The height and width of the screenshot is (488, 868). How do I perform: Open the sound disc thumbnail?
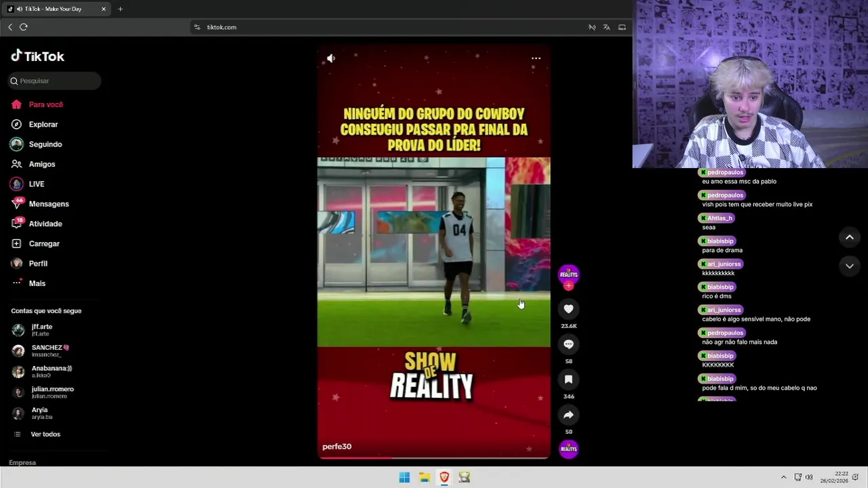tap(568, 449)
